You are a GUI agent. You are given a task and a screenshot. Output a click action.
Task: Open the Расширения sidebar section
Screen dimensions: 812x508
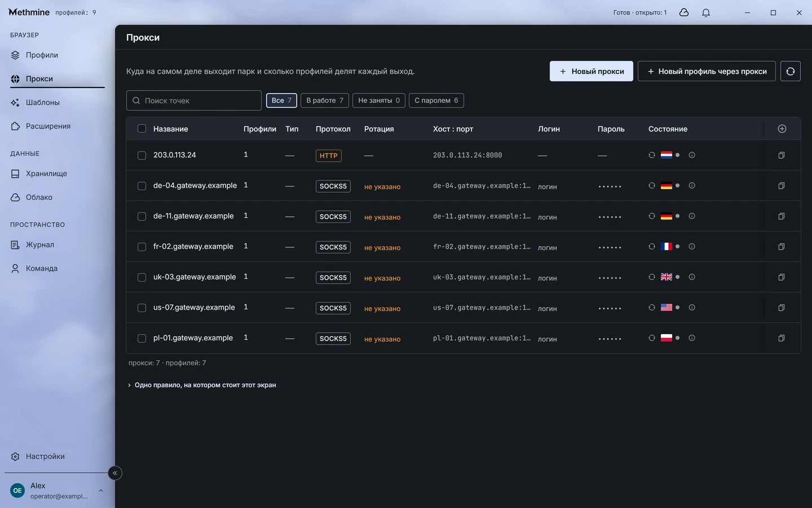pyautogui.click(x=57, y=126)
